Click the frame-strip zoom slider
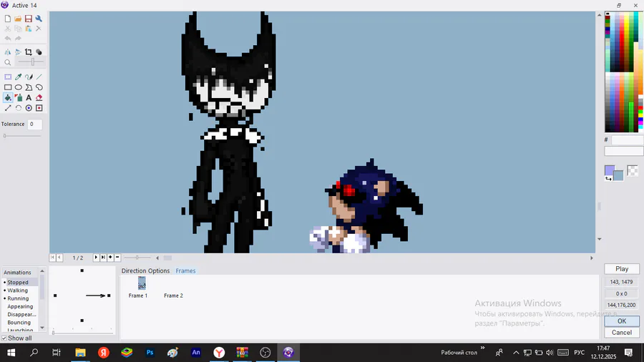644x362 pixels. click(137, 258)
